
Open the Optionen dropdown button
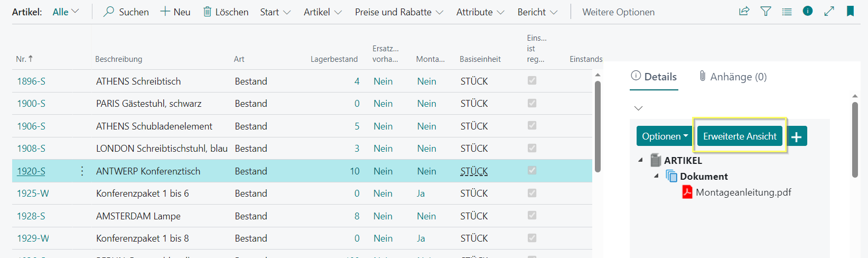point(665,136)
